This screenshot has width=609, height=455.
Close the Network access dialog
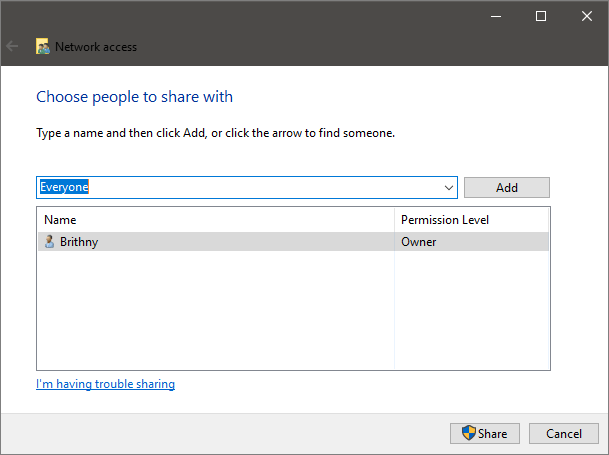[x=586, y=16]
